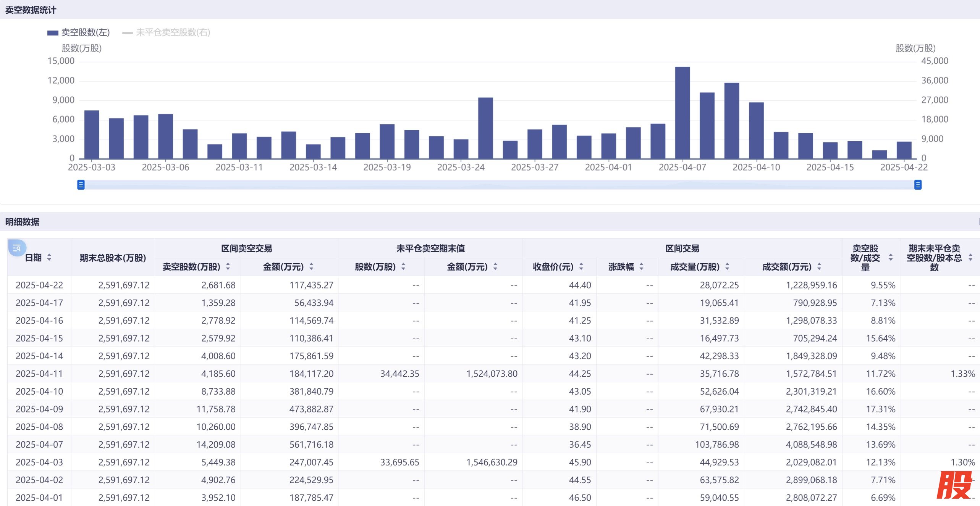Sort by 成交量(万股) column icon
980x506 pixels.
727,267
